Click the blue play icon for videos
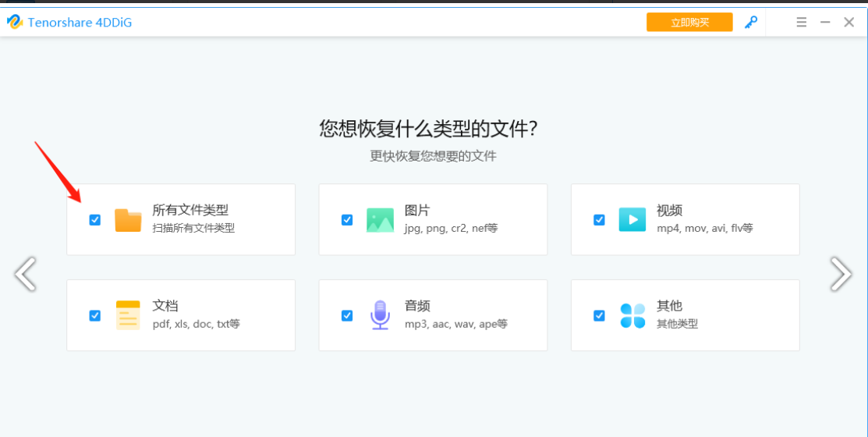 (x=632, y=220)
